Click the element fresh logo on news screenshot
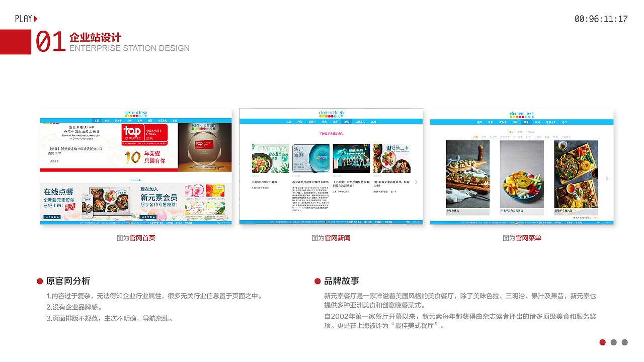 pos(332,114)
